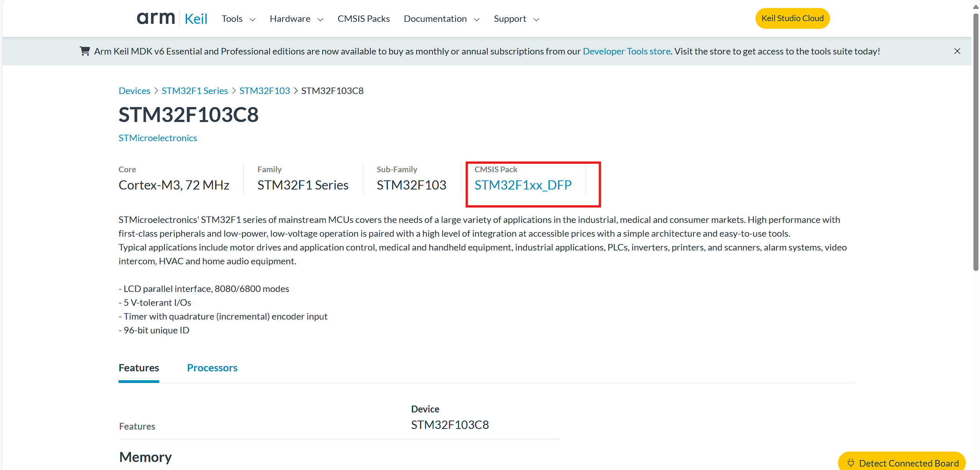Click the STM32F103C8 breadcrumb current page
Screen dimensions: 980x470
coord(332,91)
